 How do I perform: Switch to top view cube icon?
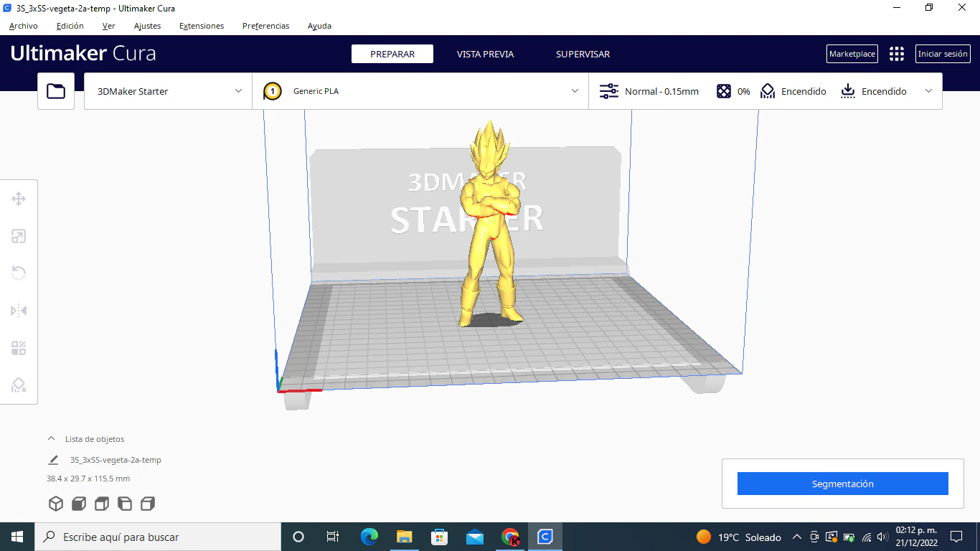102,504
